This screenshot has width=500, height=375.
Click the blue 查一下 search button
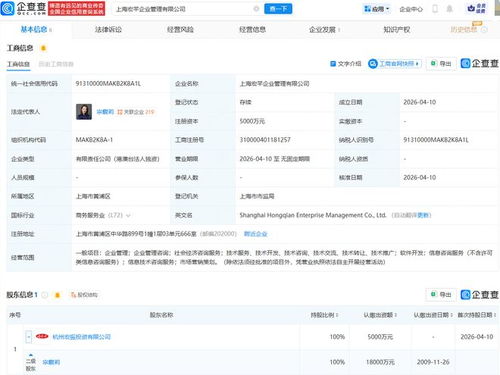coord(278,9)
